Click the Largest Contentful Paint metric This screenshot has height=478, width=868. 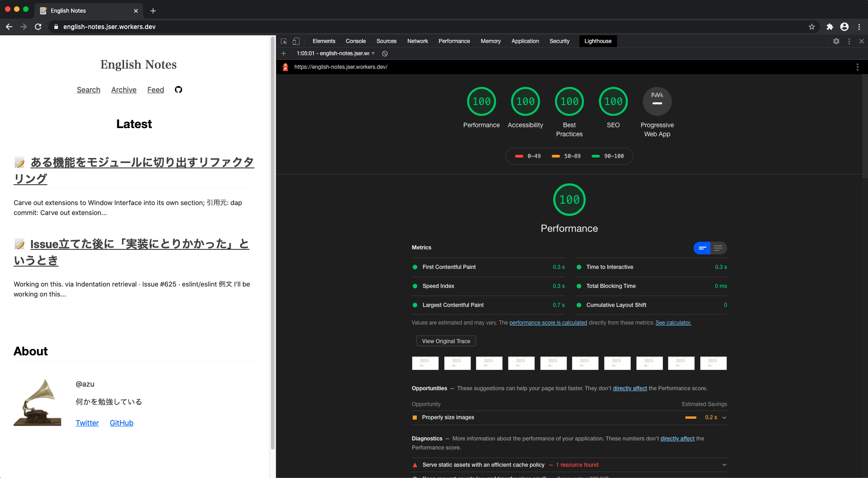pyautogui.click(x=488, y=305)
